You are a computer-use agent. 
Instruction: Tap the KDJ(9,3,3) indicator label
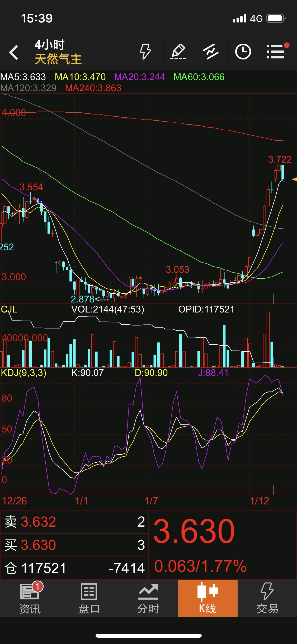[x=23, y=373]
